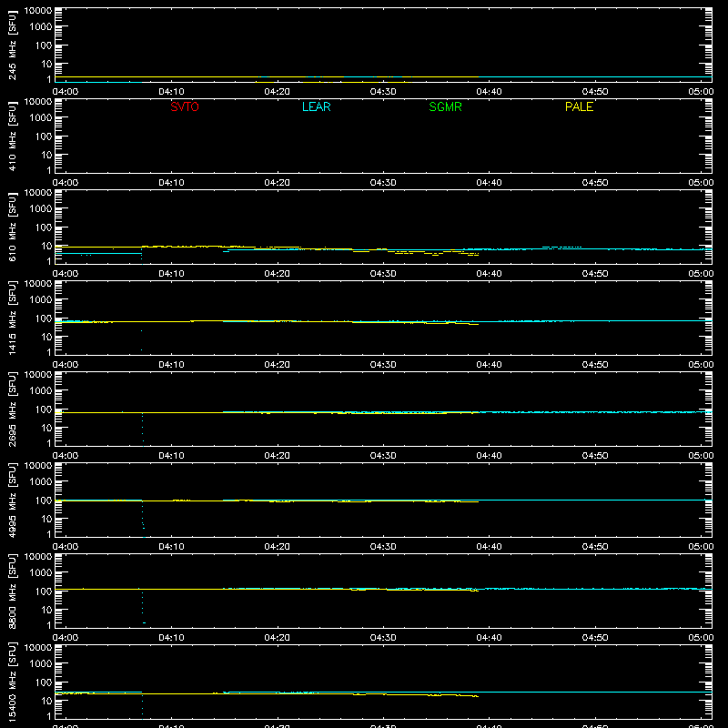Select the 2695 MHz [SFU] axis title

13,409
